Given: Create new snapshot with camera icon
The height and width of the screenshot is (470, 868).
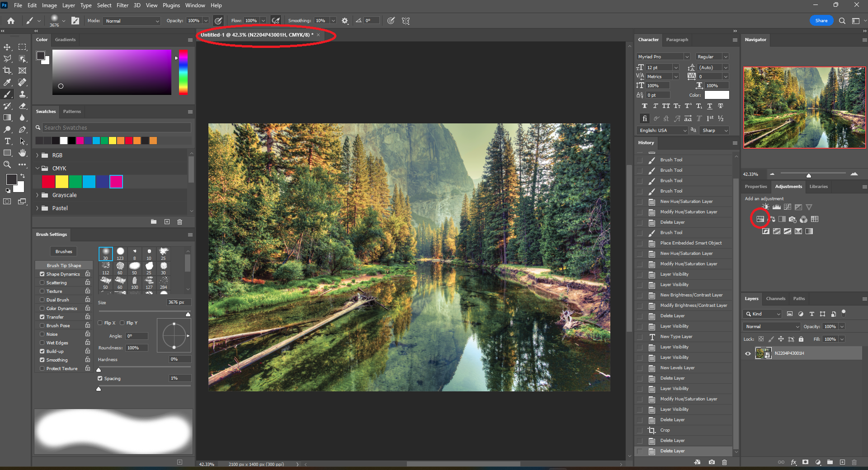Looking at the screenshot, I should coord(712,462).
